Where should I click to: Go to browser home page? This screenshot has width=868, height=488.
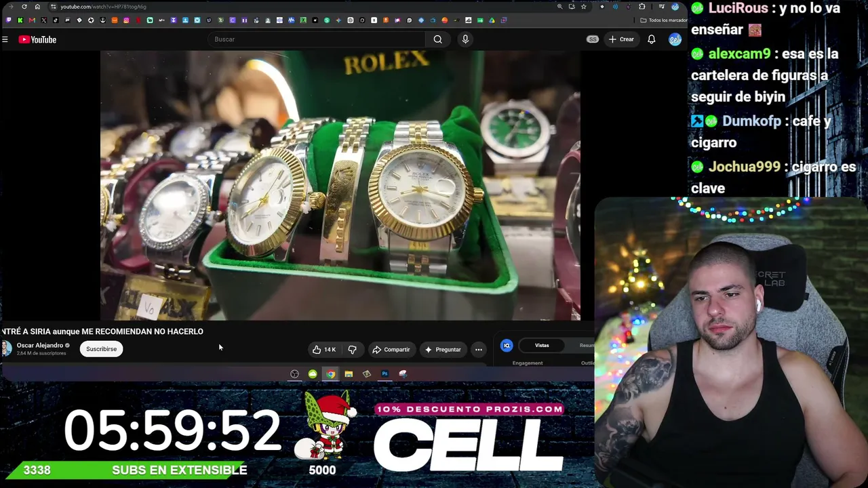(x=37, y=7)
